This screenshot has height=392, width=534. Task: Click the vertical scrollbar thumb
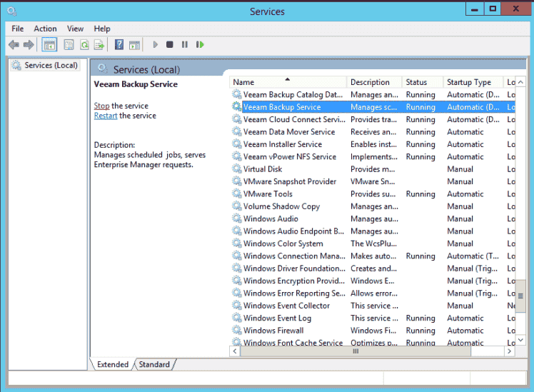coord(520,296)
